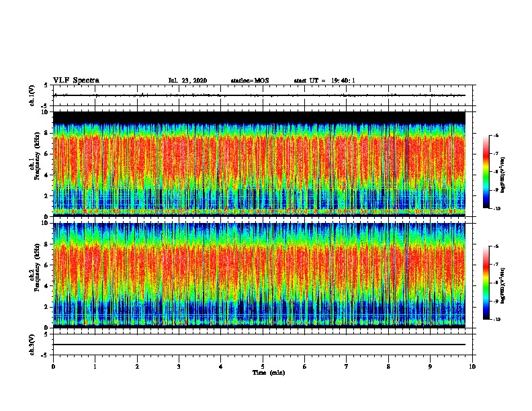Click the "-6" tick on ch.1 colorbar

[496, 136]
